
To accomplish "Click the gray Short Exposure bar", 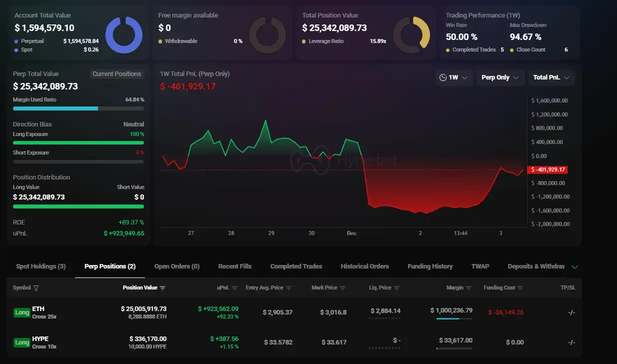I will (78, 161).
